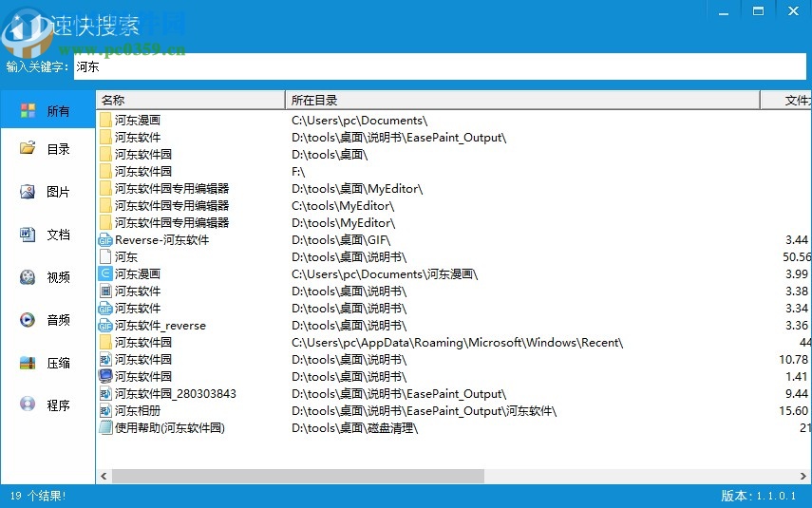Click the 19 个结果 status text
Viewport: 812px width, 508px height.
[x=38, y=496]
